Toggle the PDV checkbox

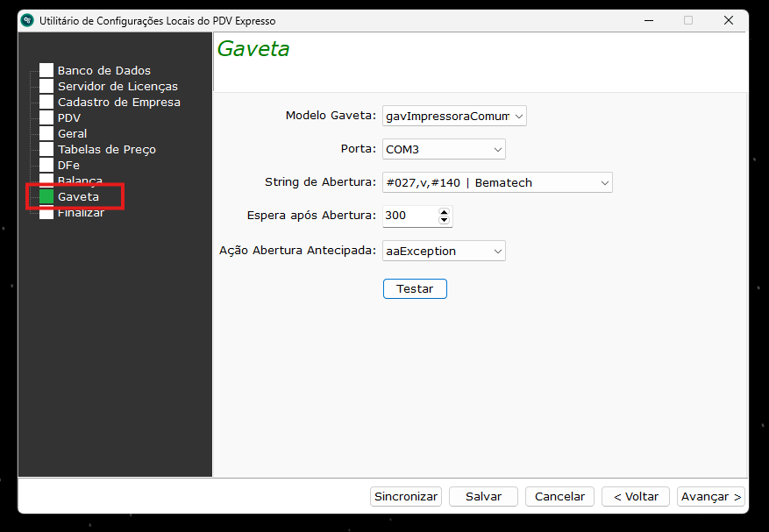(45, 117)
